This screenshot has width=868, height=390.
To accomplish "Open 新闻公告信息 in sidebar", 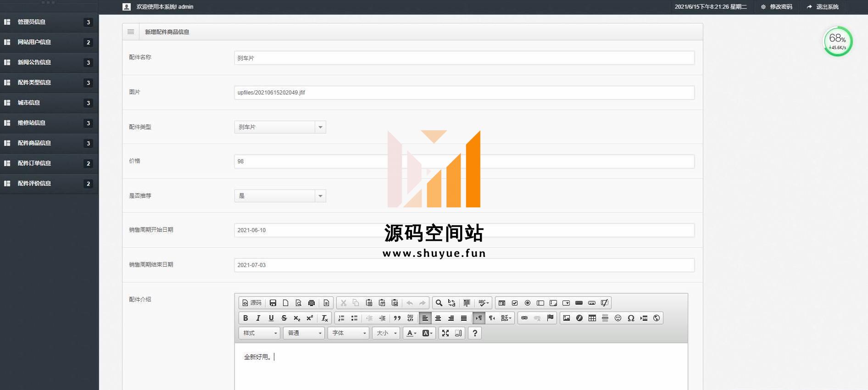I will click(x=49, y=62).
